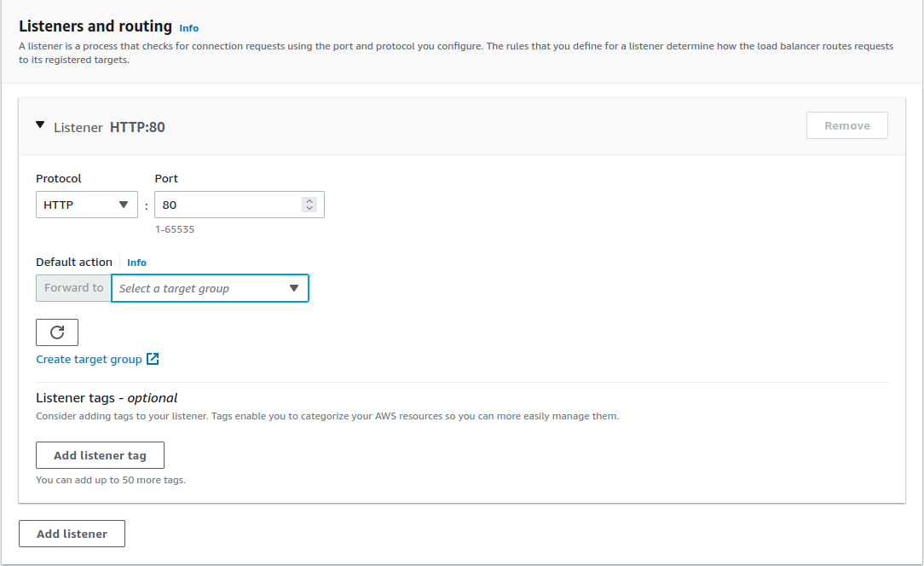Click Add listener
The height and width of the screenshot is (566, 924).
click(72, 533)
